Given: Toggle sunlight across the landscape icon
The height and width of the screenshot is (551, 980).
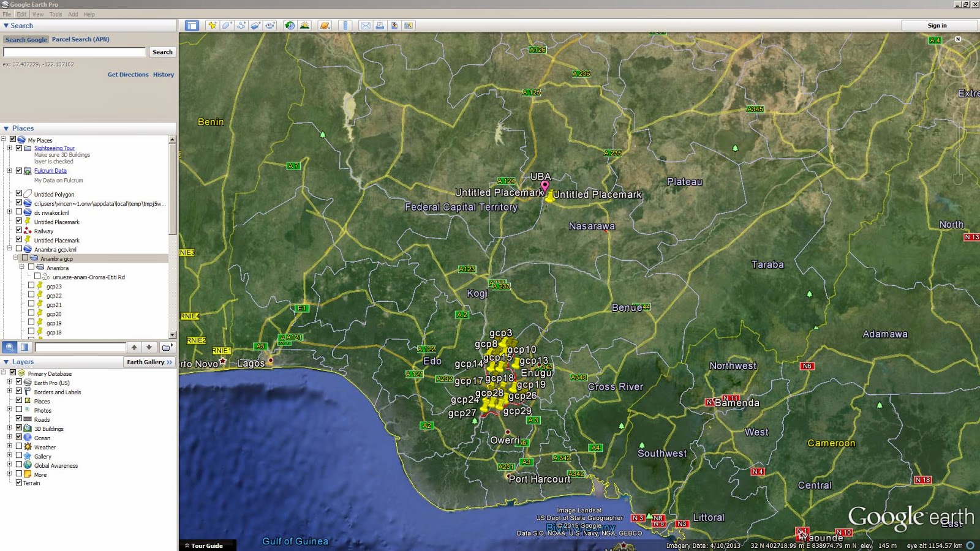Looking at the screenshot, I should (x=304, y=26).
